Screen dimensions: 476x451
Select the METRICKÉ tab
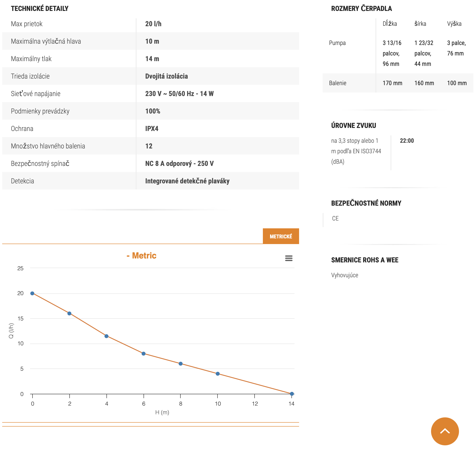coord(281,236)
